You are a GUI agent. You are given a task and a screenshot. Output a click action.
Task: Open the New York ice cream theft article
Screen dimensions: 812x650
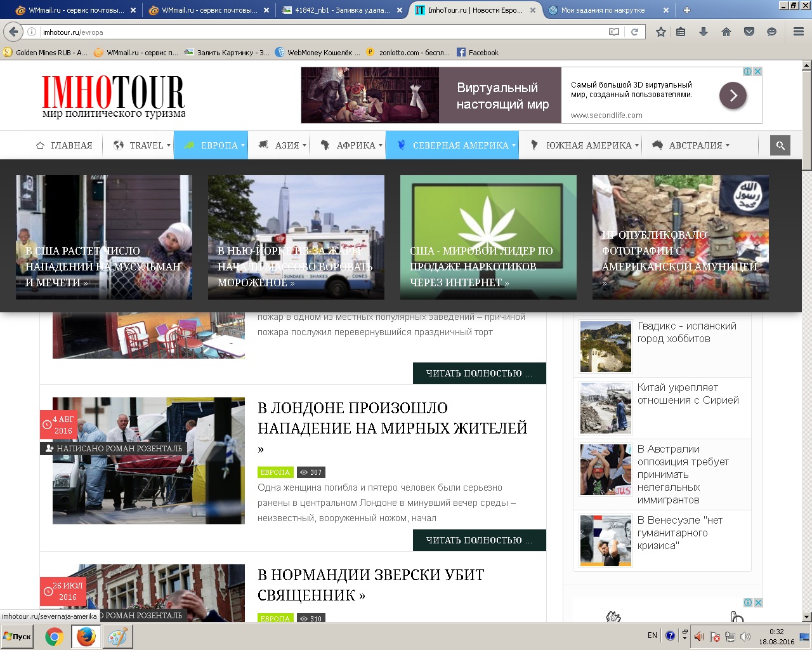[x=296, y=237]
